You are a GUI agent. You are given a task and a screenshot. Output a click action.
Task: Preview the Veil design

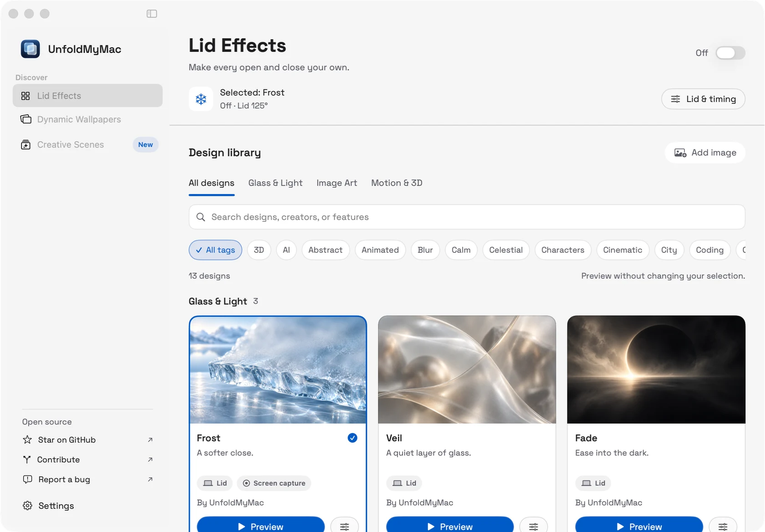coord(450,526)
